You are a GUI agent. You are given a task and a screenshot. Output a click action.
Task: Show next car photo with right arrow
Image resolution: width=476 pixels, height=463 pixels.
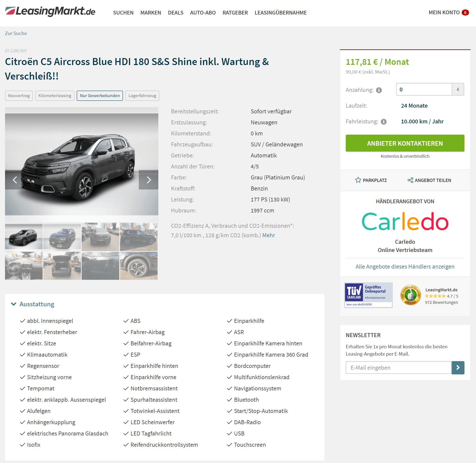click(149, 180)
